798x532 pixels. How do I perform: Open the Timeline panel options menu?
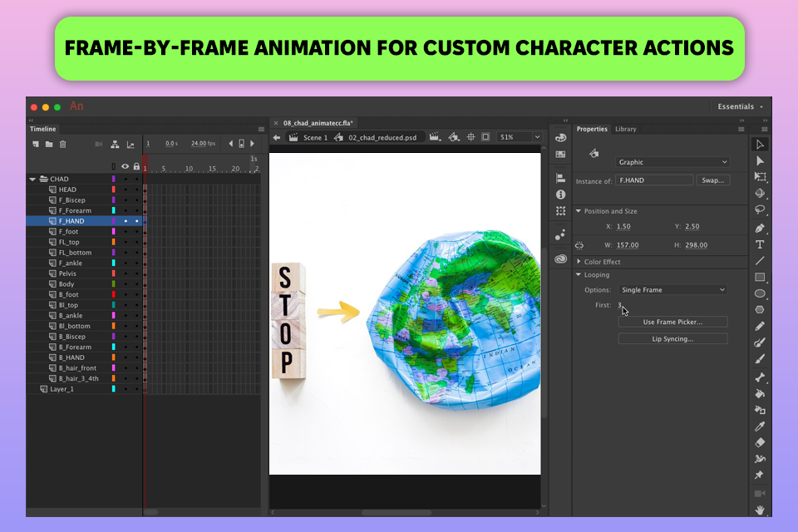coord(261,130)
